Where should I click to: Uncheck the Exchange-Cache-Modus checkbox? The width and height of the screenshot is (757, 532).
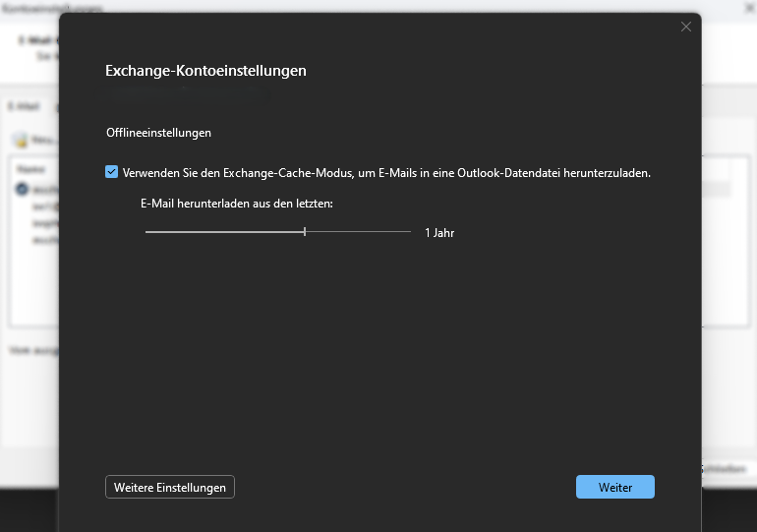(x=112, y=172)
